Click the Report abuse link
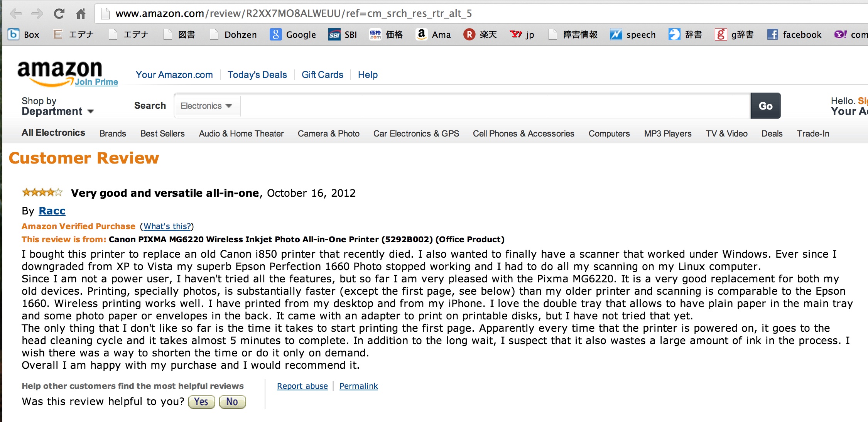 click(302, 386)
